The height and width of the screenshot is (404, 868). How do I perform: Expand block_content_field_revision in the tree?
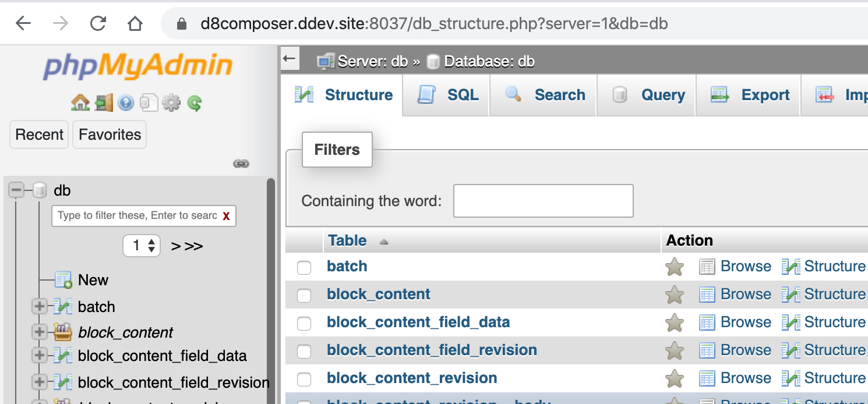coord(39,382)
